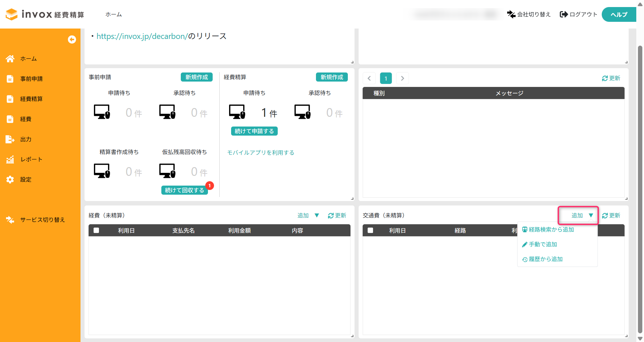The width and height of the screenshot is (644, 342).
Task: Toggle select-all checkbox in 交通費 table
Action: pyautogui.click(x=370, y=230)
